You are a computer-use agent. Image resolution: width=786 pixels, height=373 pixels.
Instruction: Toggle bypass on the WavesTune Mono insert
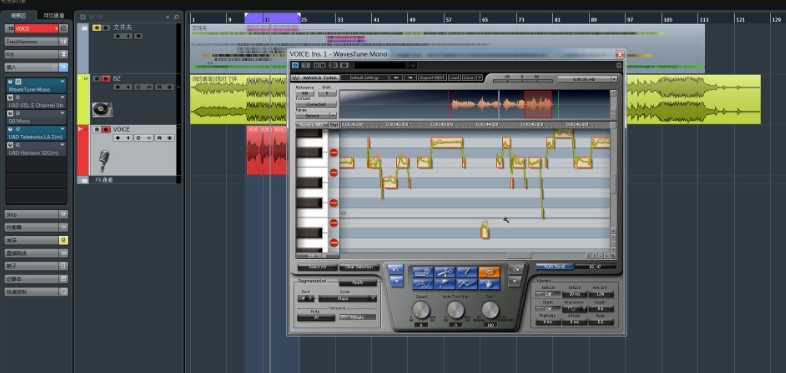pos(19,82)
